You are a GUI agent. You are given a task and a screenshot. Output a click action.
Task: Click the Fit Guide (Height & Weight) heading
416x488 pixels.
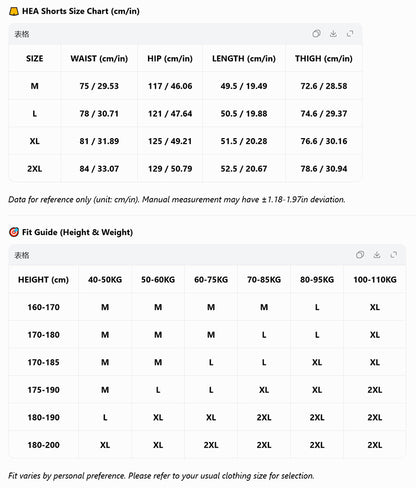(x=77, y=232)
